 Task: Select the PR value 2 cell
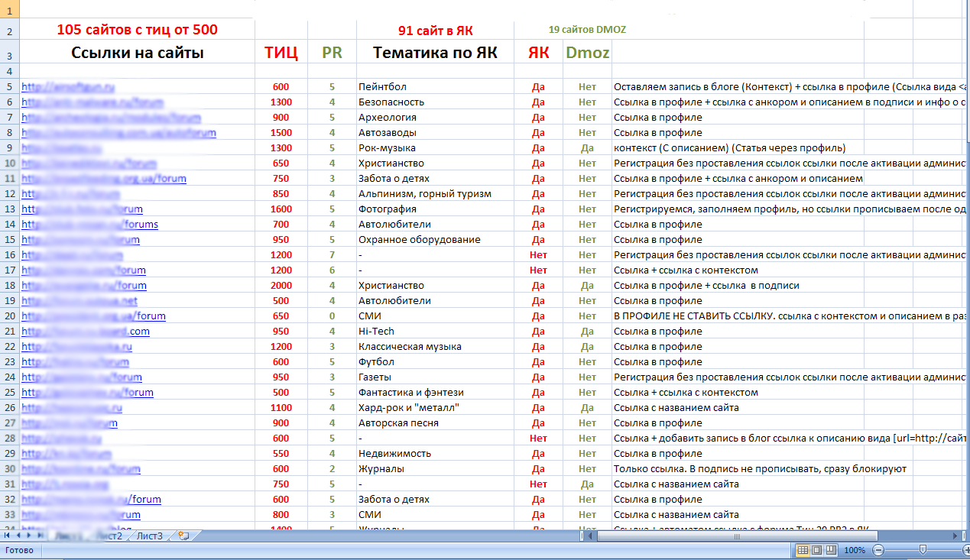coord(332,468)
